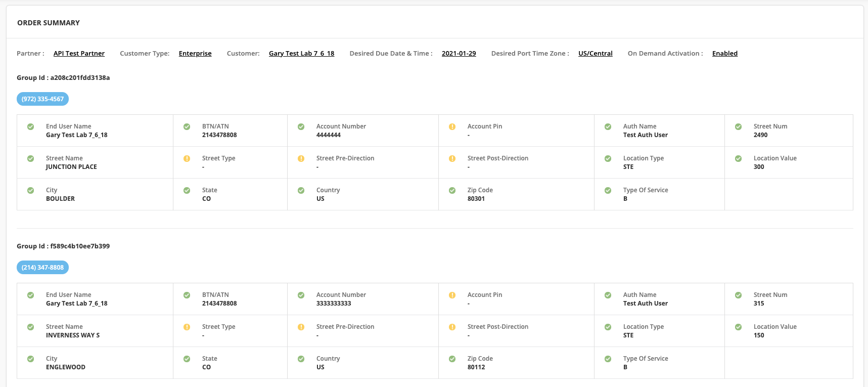
Task: Click warning icon beside first group's Account Pin
Action: click(x=452, y=126)
